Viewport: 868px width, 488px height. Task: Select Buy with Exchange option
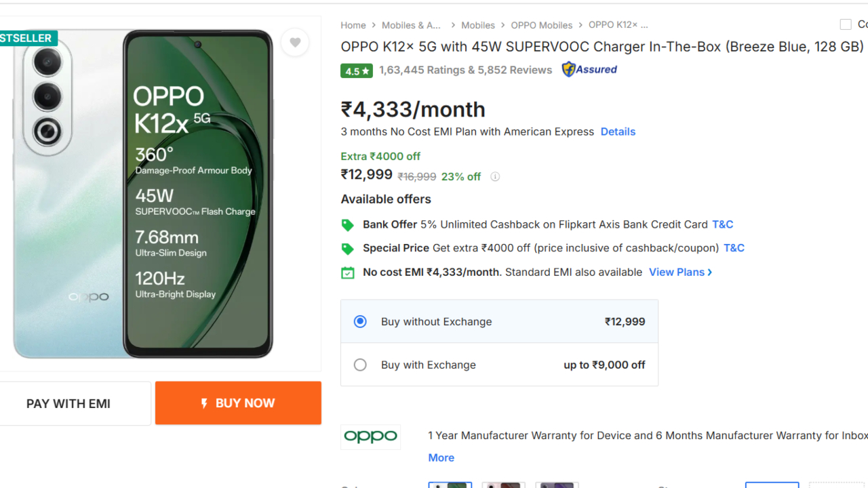coord(360,365)
